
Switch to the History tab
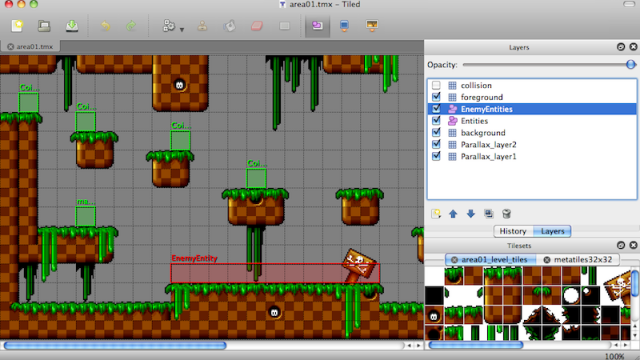pyautogui.click(x=513, y=231)
